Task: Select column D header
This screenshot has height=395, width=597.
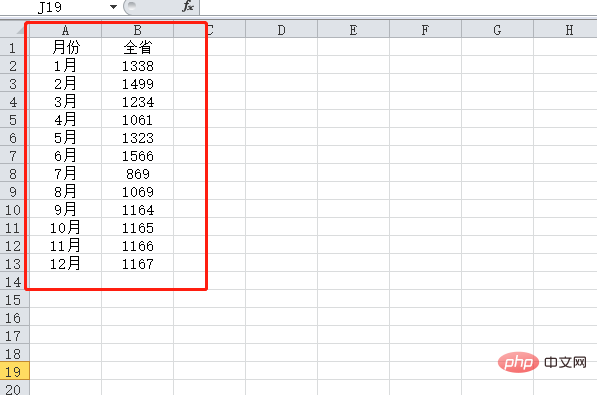Action: click(281, 29)
